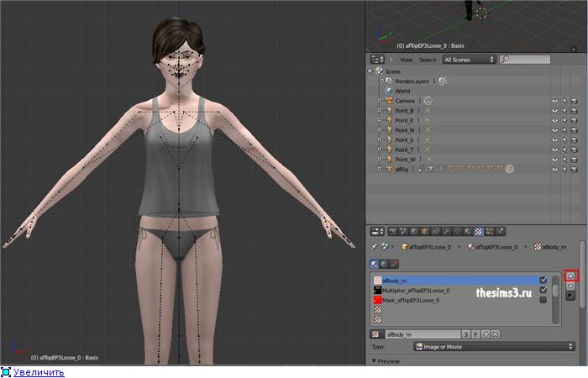Move texture slot up with arrow button
Screen dimensions: 588x378
(571, 276)
